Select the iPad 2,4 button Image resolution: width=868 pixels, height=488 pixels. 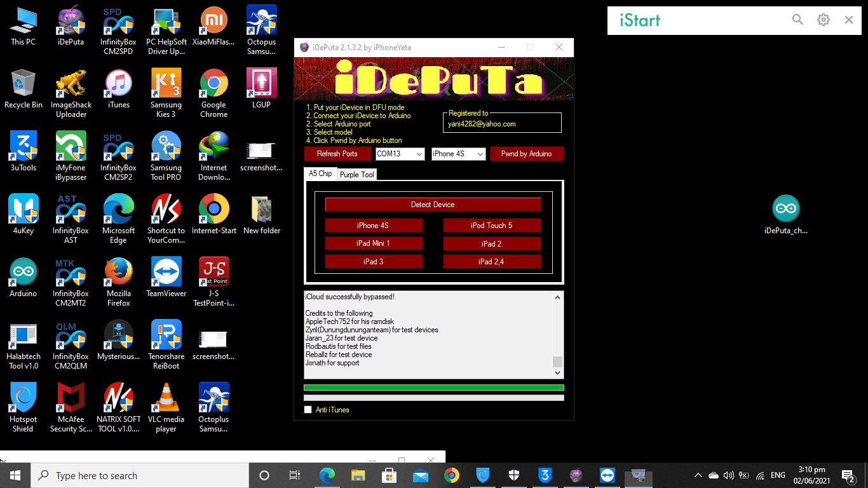click(x=492, y=262)
